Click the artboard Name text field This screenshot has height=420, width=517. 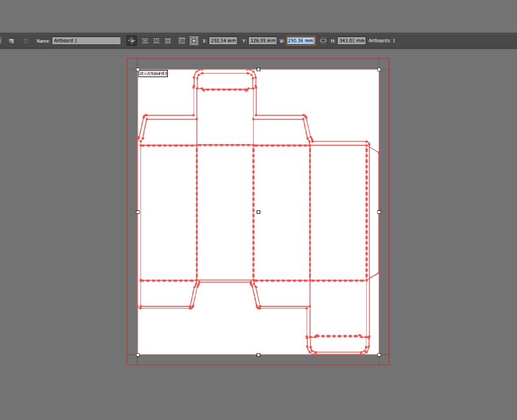(86, 41)
